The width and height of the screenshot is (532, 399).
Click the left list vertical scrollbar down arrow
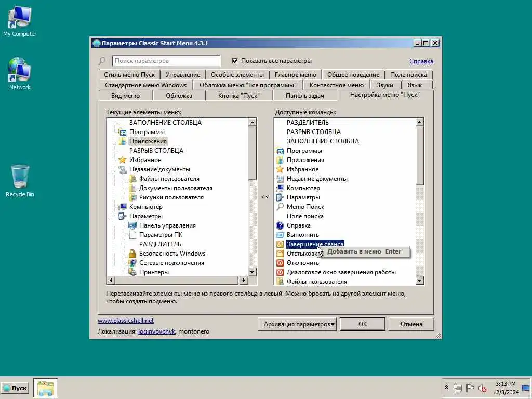(x=252, y=272)
